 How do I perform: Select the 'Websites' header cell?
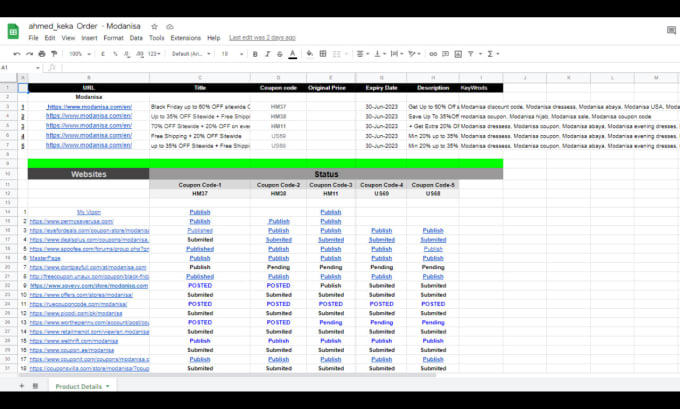88,174
